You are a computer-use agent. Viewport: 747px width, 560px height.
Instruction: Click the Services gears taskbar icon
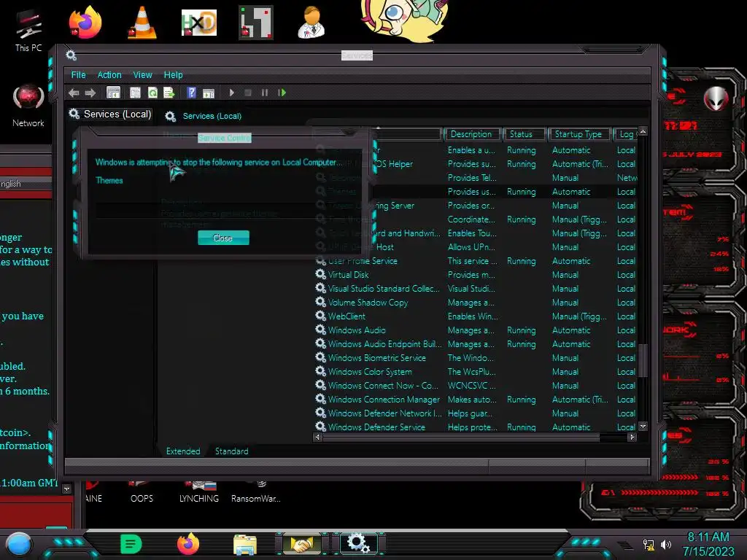(x=359, y=543)
